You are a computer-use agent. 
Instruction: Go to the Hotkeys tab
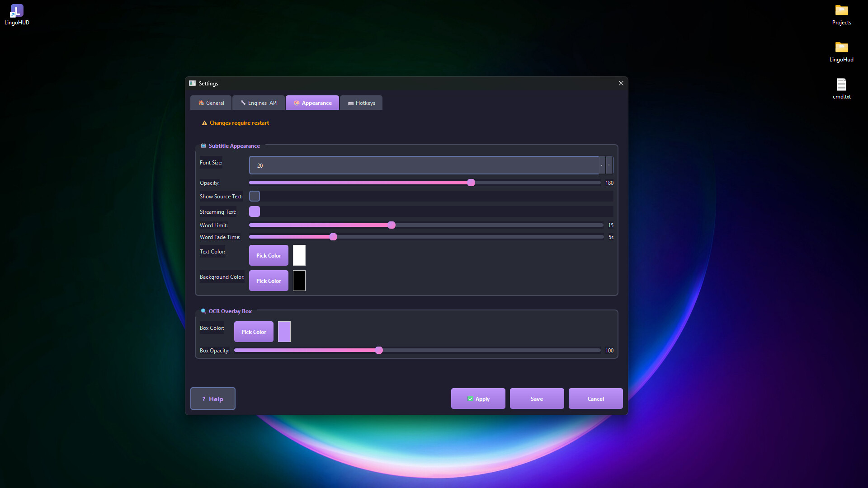(361, 103)
